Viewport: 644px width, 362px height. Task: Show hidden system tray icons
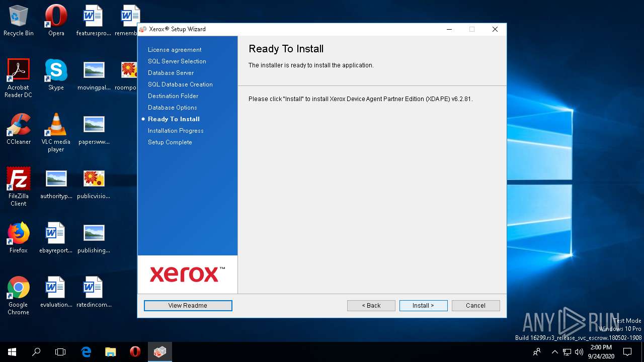[555, 352]
